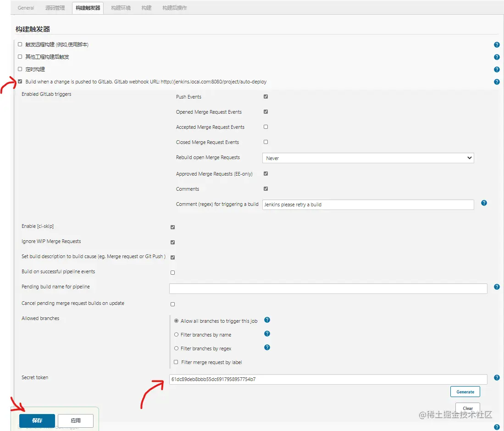
Task: Open help icon for scheduled build row
Action: click(497, 69)
